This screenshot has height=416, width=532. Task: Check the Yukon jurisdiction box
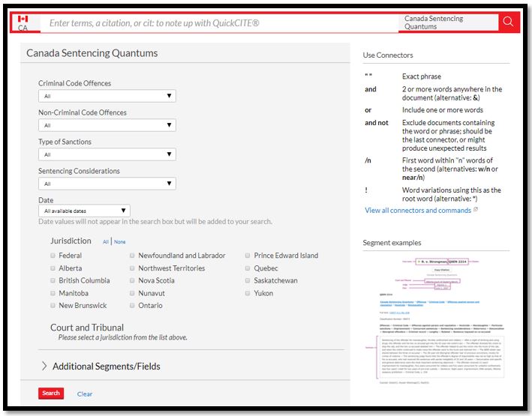coord(248,293)
